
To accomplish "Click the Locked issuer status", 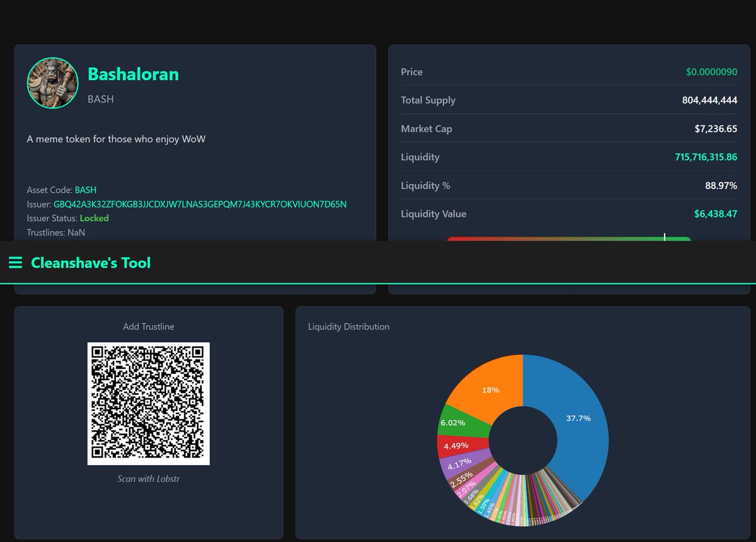I will [x=94, y=218].
